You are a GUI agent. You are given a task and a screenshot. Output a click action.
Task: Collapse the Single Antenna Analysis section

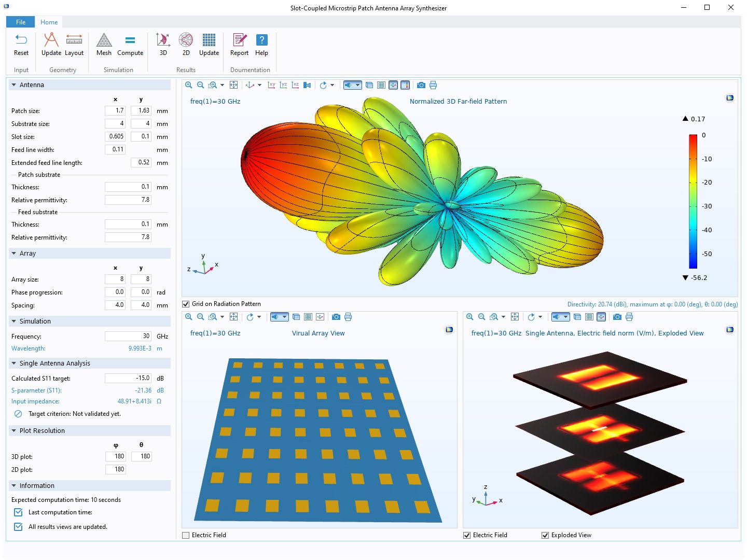pos(14,363)
